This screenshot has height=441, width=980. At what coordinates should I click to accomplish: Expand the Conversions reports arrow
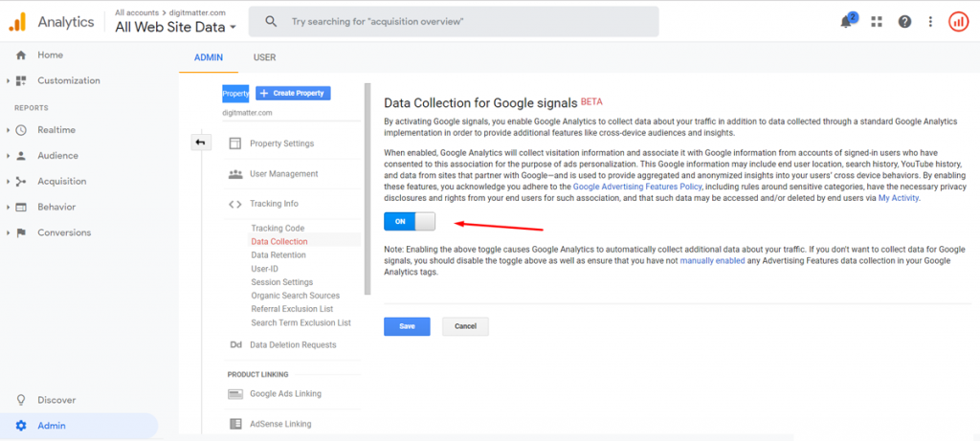click(x=8, y=232)
